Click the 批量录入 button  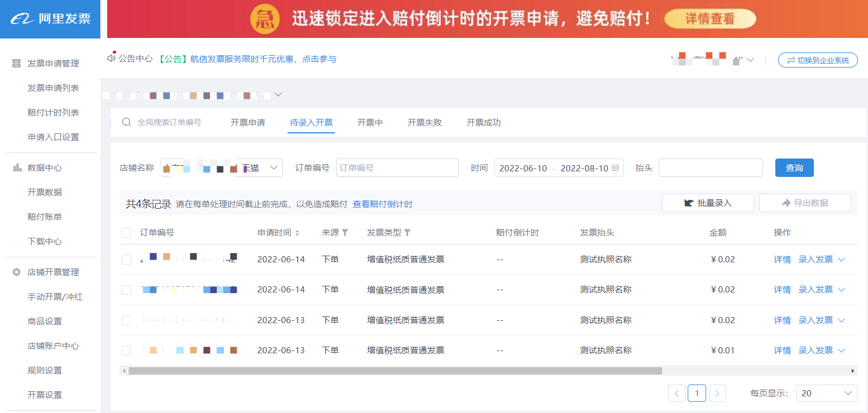[708, 203]
